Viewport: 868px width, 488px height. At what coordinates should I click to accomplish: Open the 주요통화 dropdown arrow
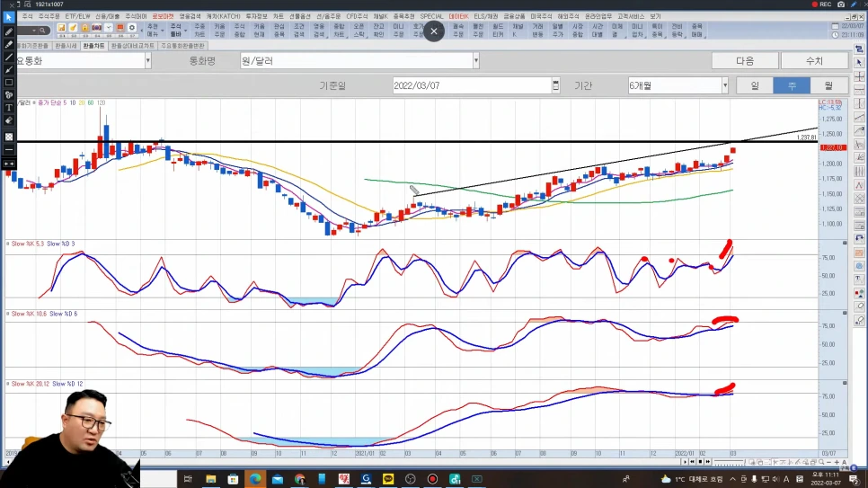click(x=147, y=61)
